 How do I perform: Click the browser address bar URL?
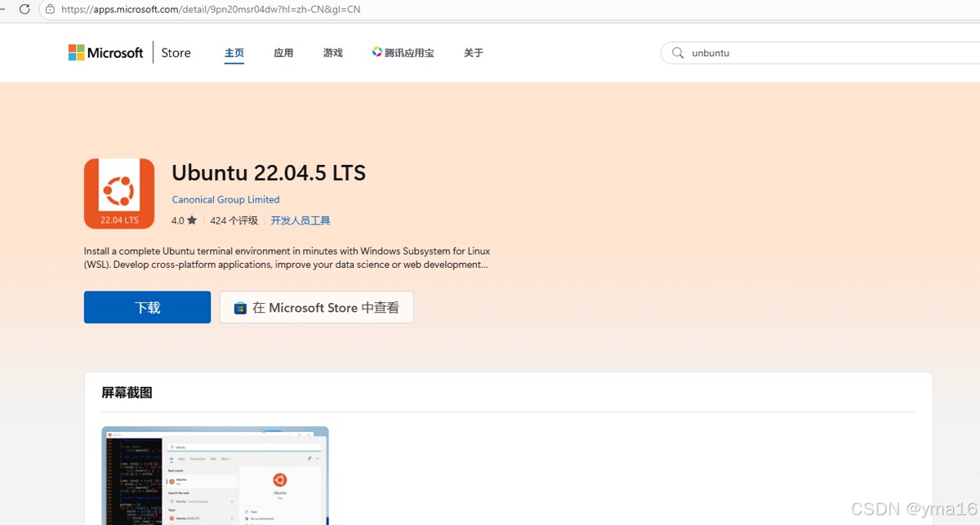211,10
